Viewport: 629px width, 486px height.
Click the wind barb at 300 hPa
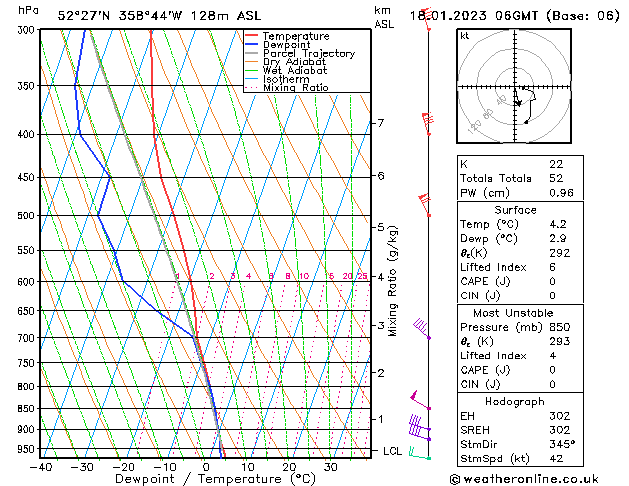[x=426, y=18]
